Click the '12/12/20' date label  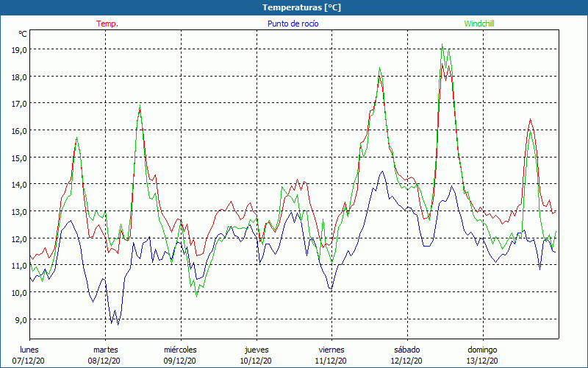(x=406, y=361)
